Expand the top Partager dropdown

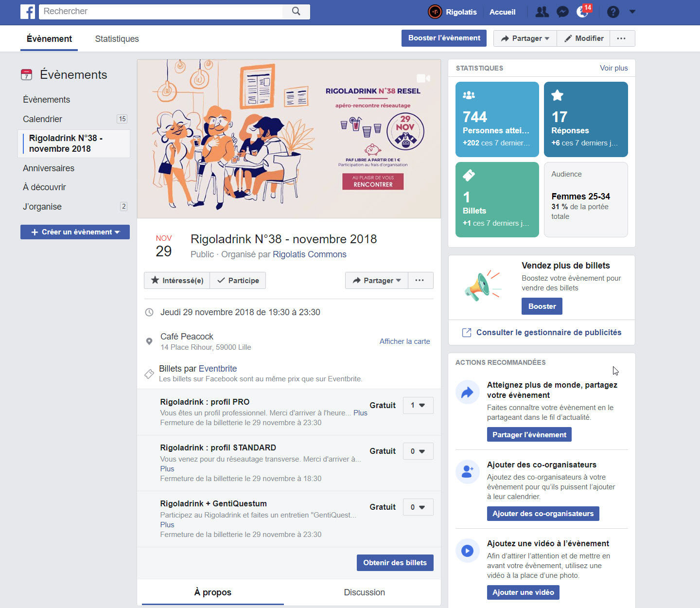tap(525, 38)
